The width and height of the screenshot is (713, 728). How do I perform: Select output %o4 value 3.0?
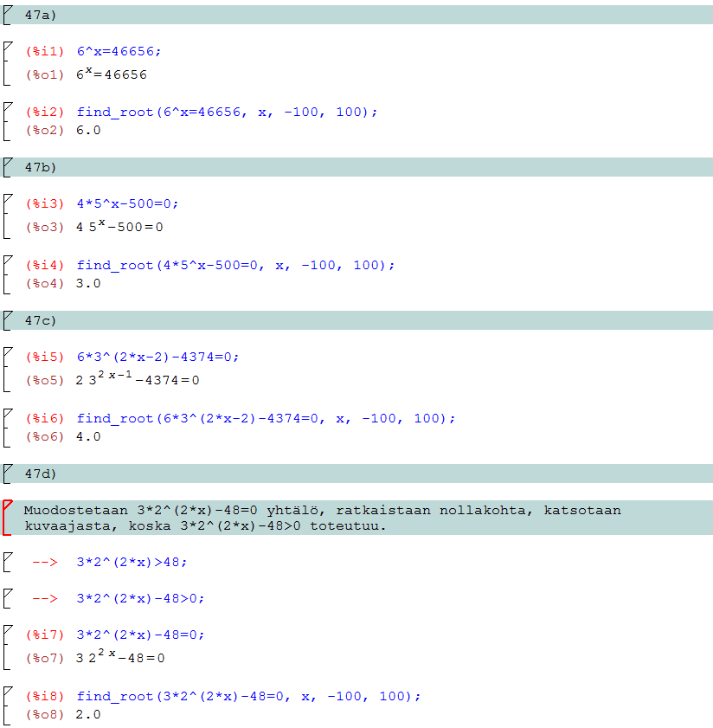[88, 284]
